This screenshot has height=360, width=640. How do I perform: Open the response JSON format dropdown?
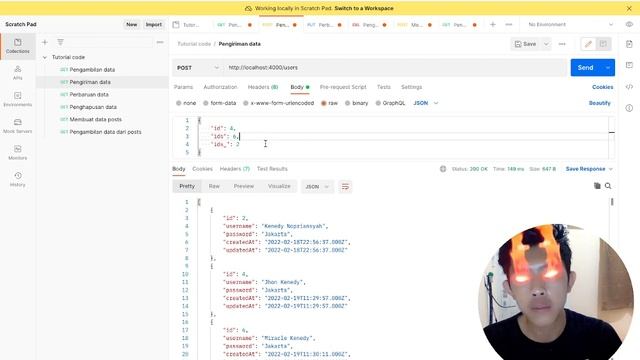coord(317,187)
